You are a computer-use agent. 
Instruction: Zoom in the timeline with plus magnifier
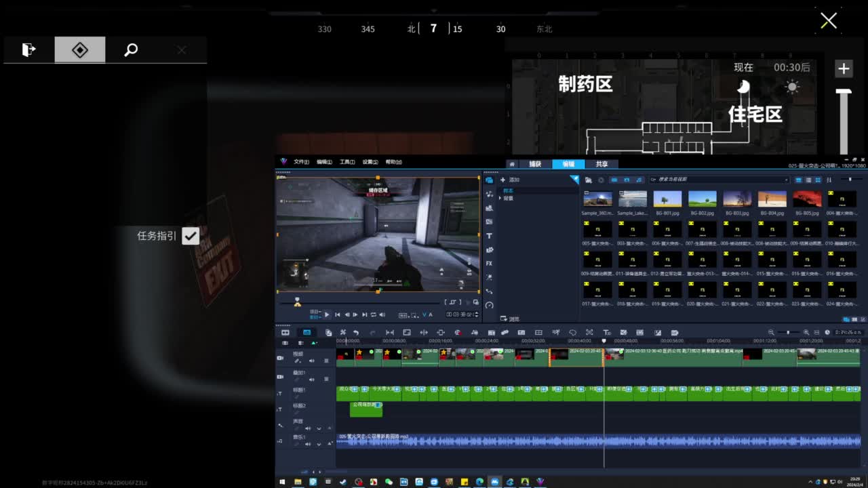coord(806,333)
